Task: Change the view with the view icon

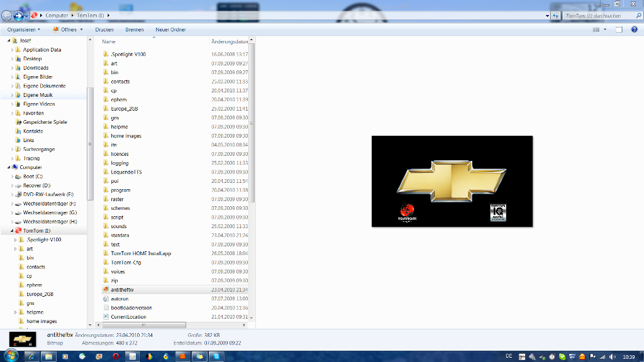Action: point(596,30)
